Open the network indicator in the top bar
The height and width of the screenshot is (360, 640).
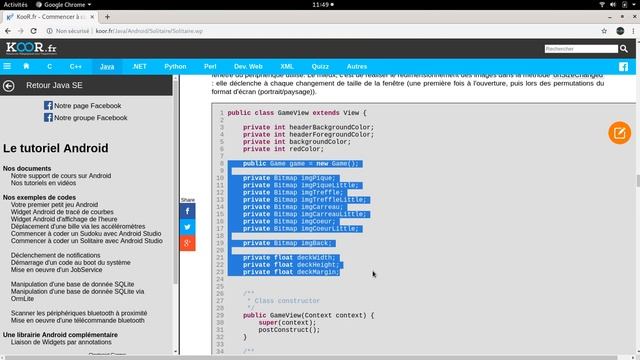(602, 4)
